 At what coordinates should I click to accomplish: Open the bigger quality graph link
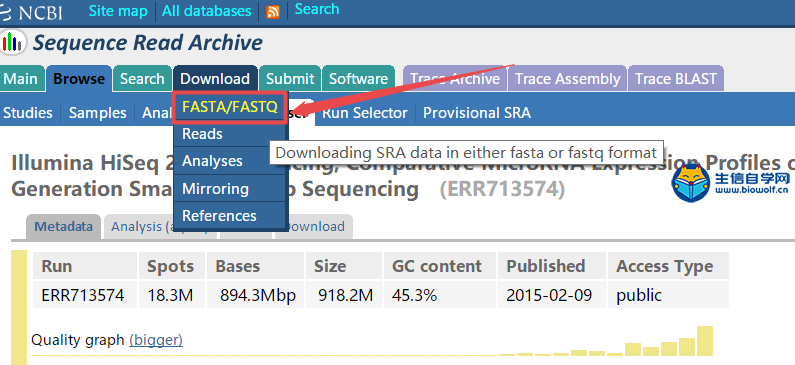(x=156, y=340)
